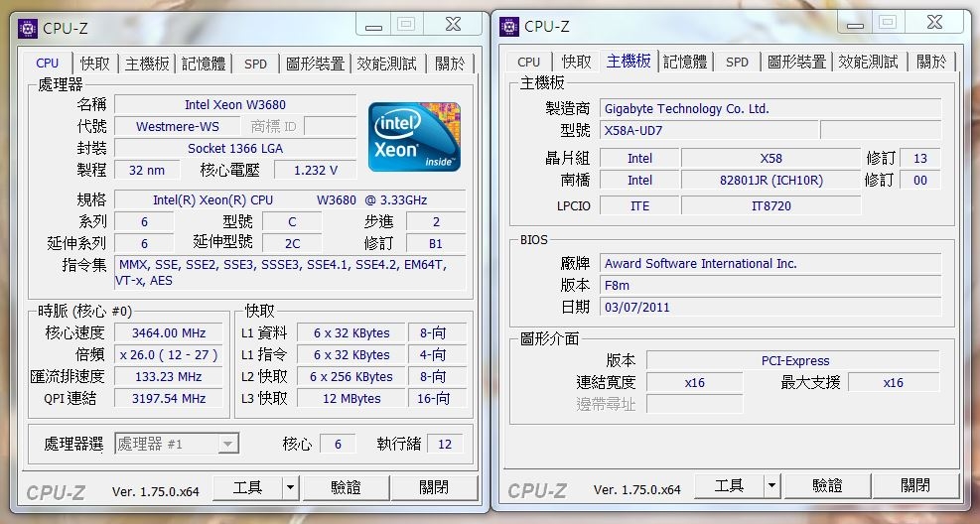Screen dimensions: 980x524
Task: Open 圖形裝置 tab in left CPU-Z window
Action: [x=315, y=64]
